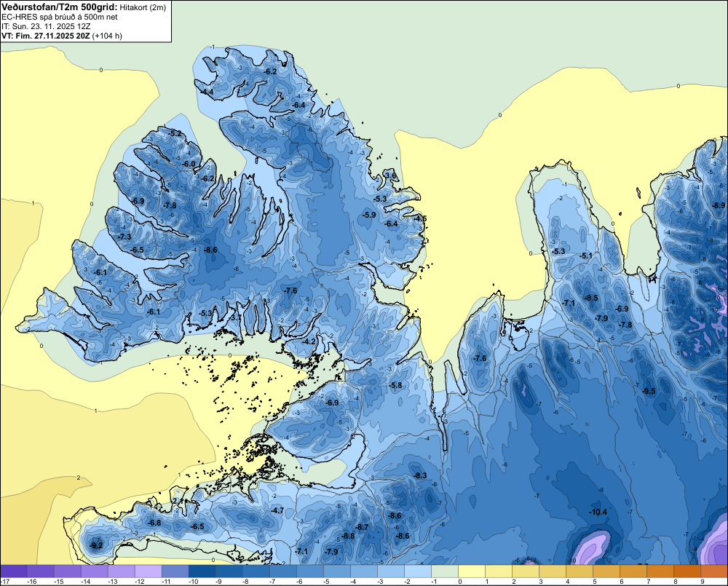The image size is (728, 586).
Task: Click the -8.8 temperature label
Action: [348, 536]
